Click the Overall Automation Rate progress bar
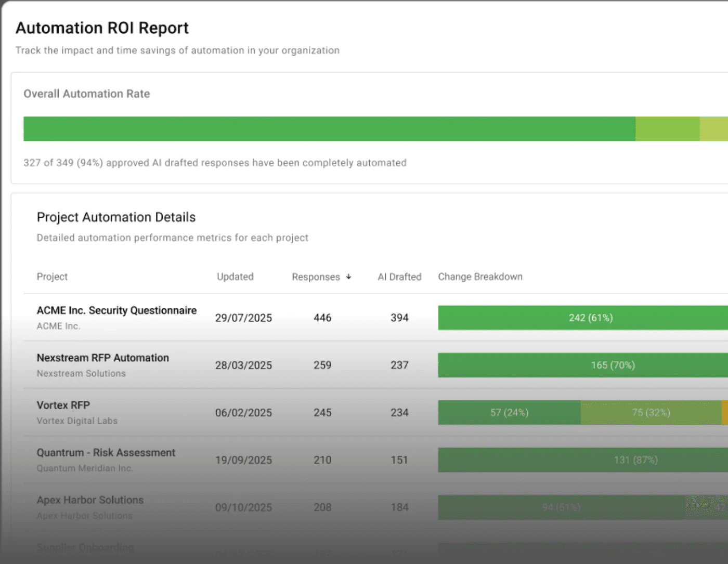Screen dimensions: 728x564 pos(364,128)
